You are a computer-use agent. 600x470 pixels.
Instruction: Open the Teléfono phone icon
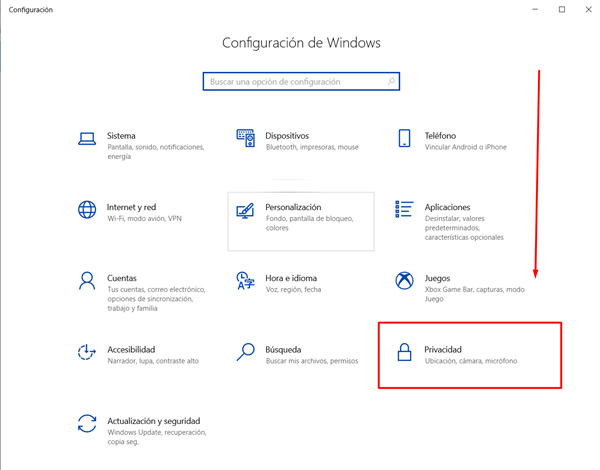tap(404, 138)
